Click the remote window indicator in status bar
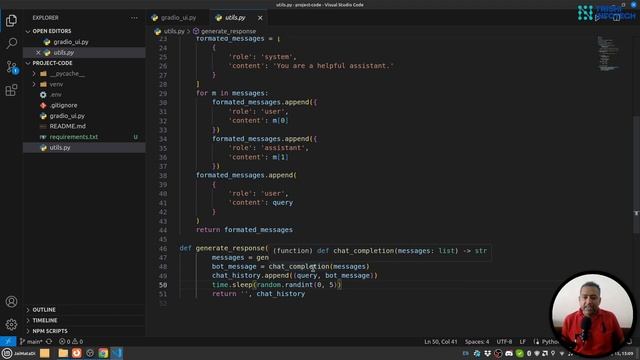 point(8,342)
